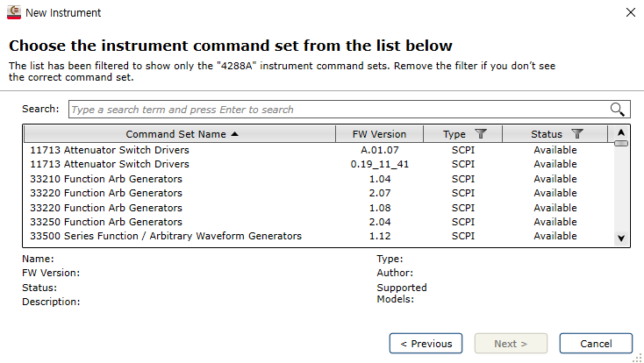The image size is (644, 363).
Task: Select 33250 Function Arb Generators row
Action: pos(106,222)
